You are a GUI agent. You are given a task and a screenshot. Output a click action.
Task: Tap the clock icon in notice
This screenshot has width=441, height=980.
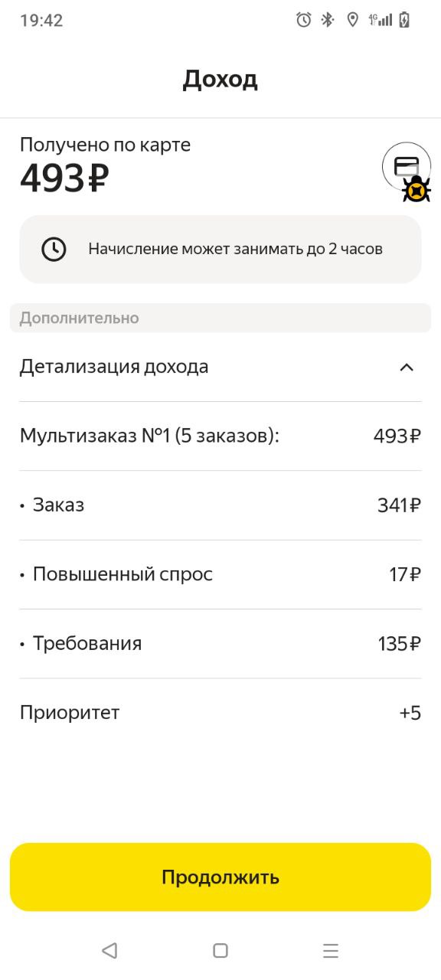(54, 249)
